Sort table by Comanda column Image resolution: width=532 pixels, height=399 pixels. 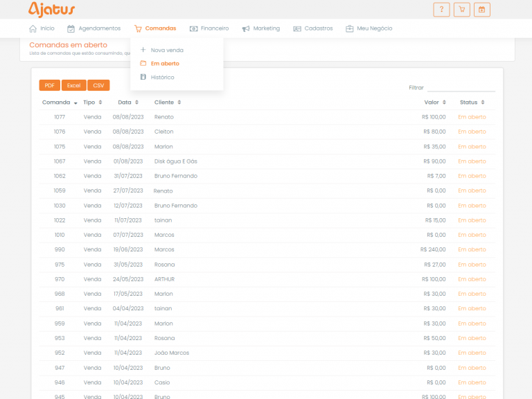(x=60, y=102)
